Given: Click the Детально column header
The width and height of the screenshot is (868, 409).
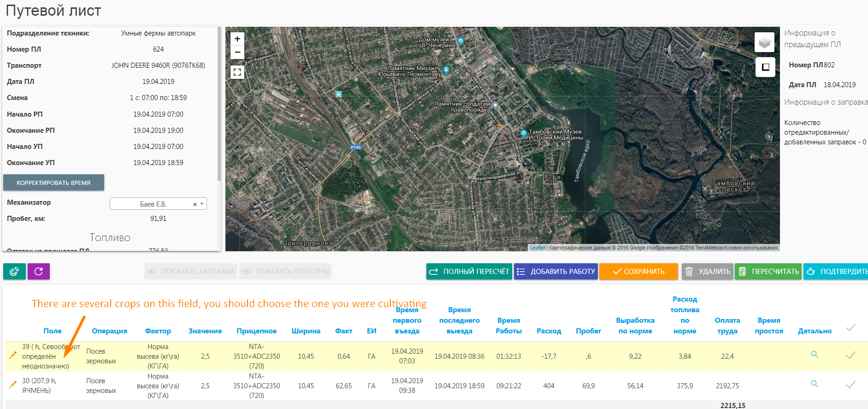Looking at the screenshot, I should [815, 331].
